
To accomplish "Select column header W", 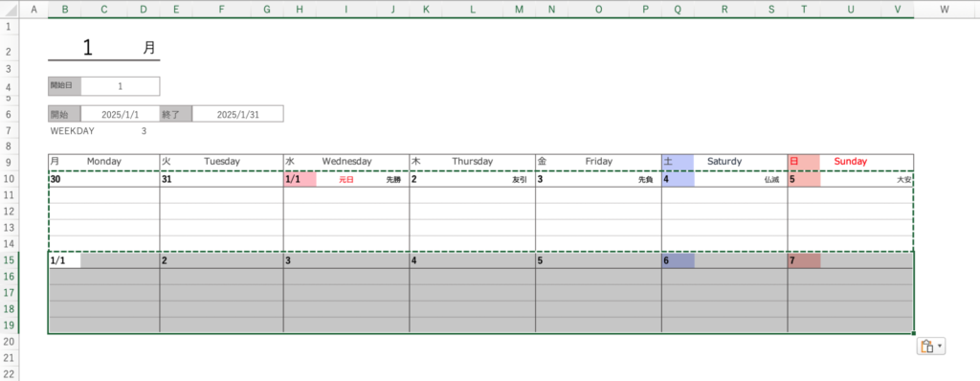I will 945,9.
